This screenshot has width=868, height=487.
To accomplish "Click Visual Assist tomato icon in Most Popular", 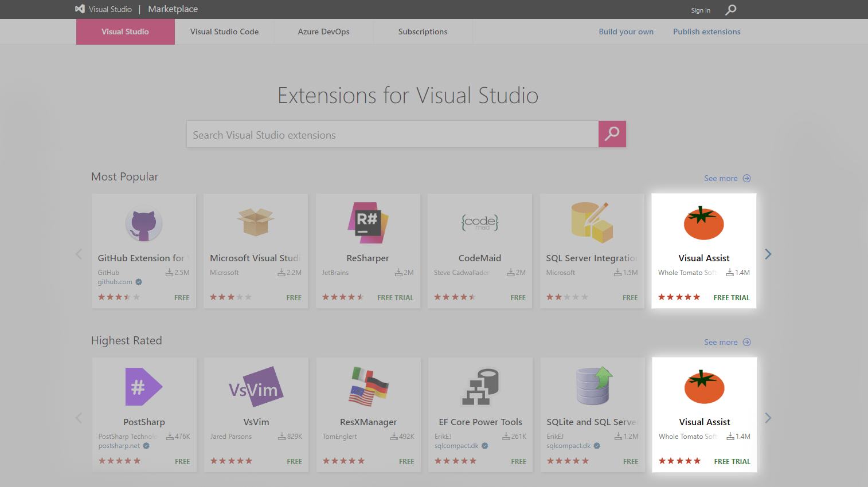I will click(704, 223).
